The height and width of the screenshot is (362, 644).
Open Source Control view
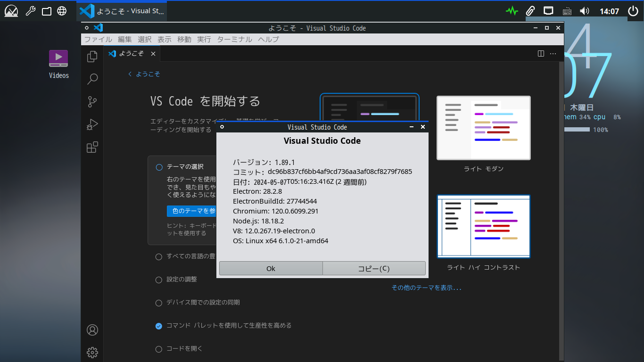pos(92,101)
